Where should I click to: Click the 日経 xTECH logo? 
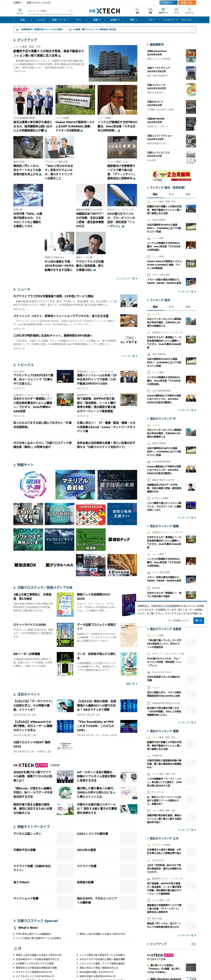point(104,11)
